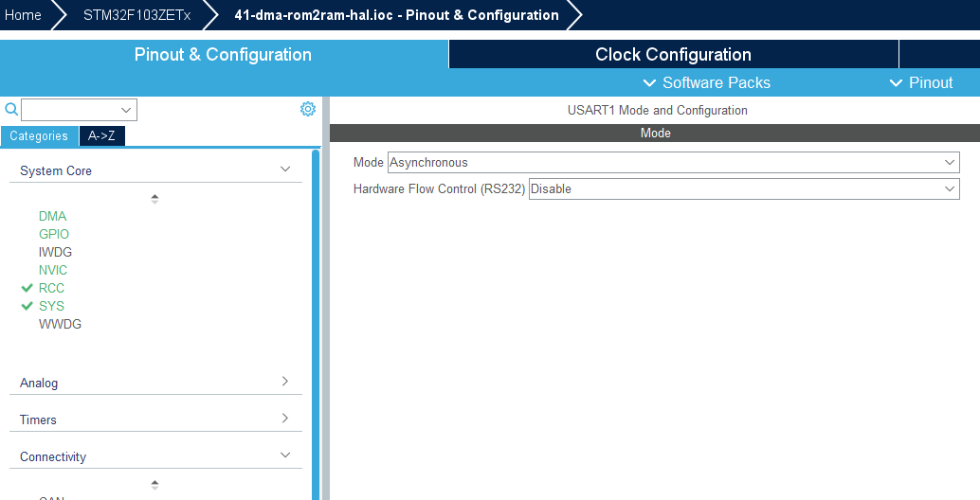Click STM32F103ZETx breadcrumb
This screenshot has height=500, width=980.
coord(136,15)
